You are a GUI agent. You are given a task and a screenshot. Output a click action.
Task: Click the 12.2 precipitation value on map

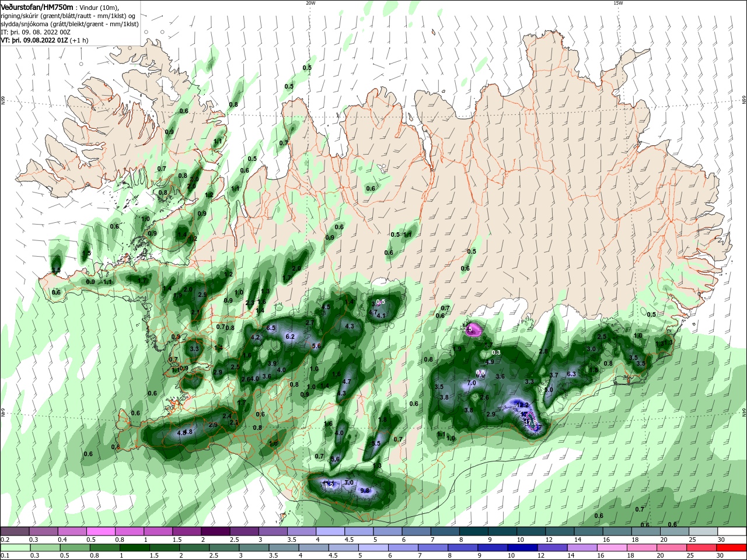point(522,405)
